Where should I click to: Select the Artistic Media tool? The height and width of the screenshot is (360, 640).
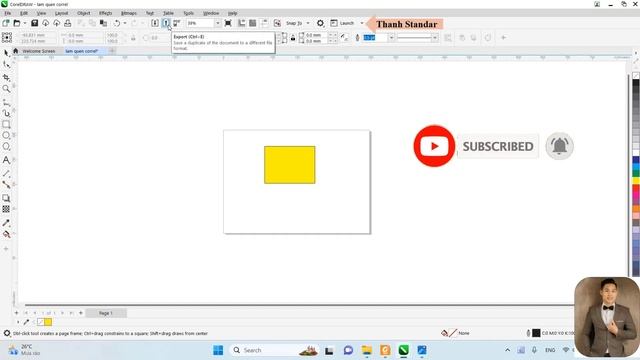point(6,113)
